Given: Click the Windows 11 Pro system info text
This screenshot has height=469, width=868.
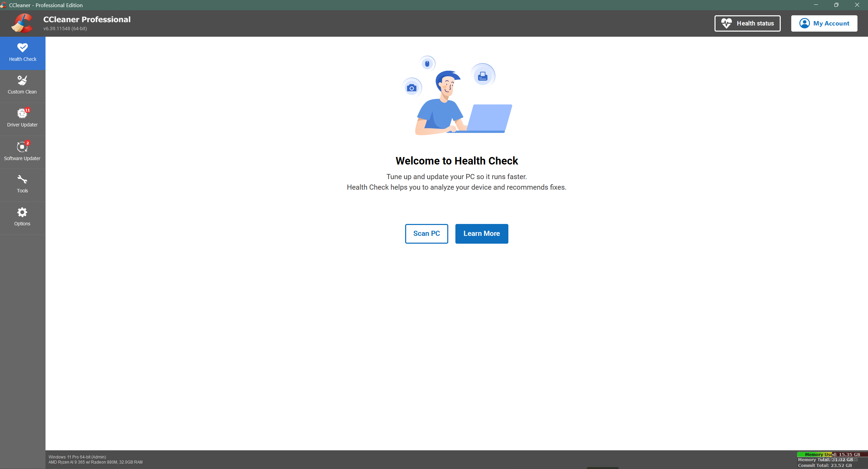Looking at the screenshot, I should tap(77, 457).
